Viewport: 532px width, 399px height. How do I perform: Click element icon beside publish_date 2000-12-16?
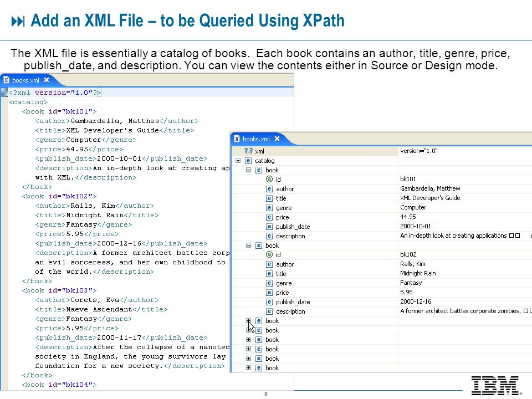coord(269,302)
